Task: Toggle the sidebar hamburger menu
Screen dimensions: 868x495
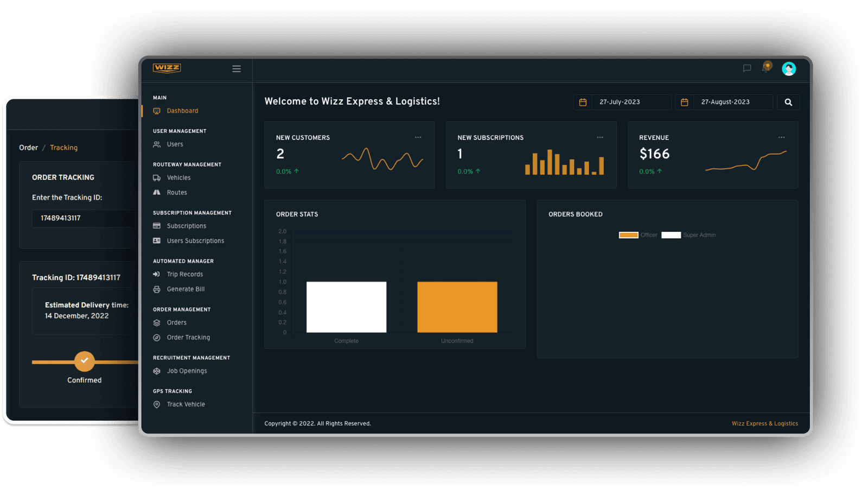Action: (237, 69)
